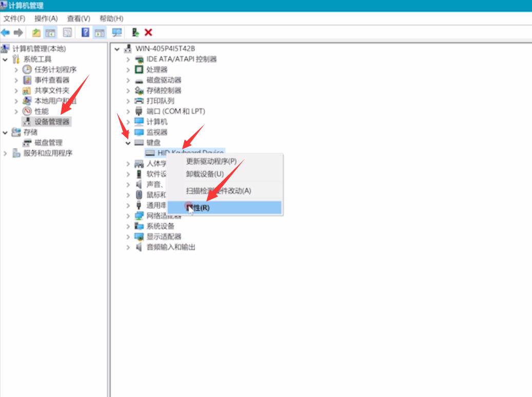This screenshot has height=397, width=532.
Task: Click the Shared Folders icon
Action: click(27, 91)
